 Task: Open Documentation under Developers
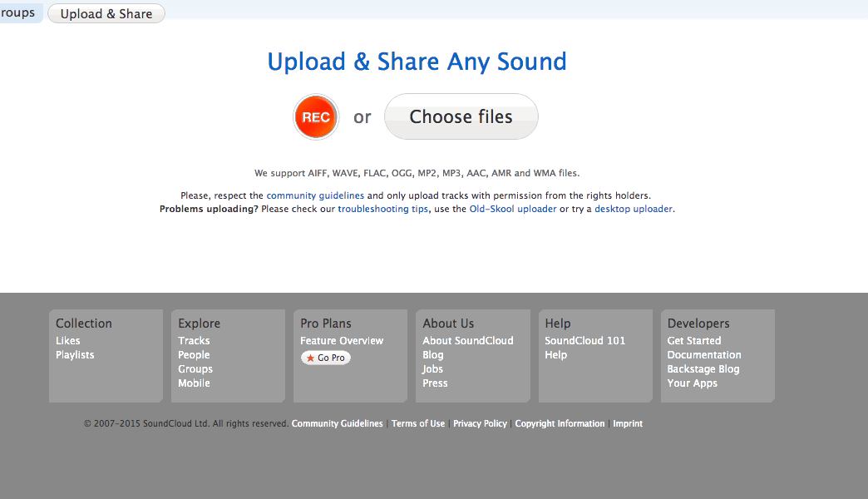coord(704,355)
